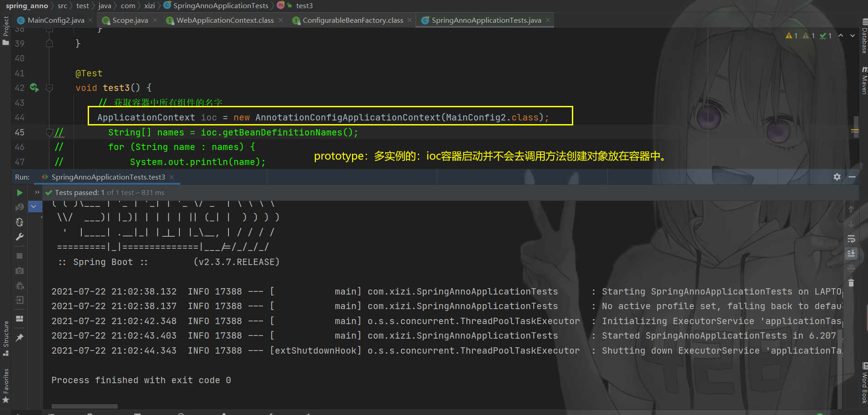The image size is (868, 415).
Task: Open the Structure tool window
Action: coord(6,338)
